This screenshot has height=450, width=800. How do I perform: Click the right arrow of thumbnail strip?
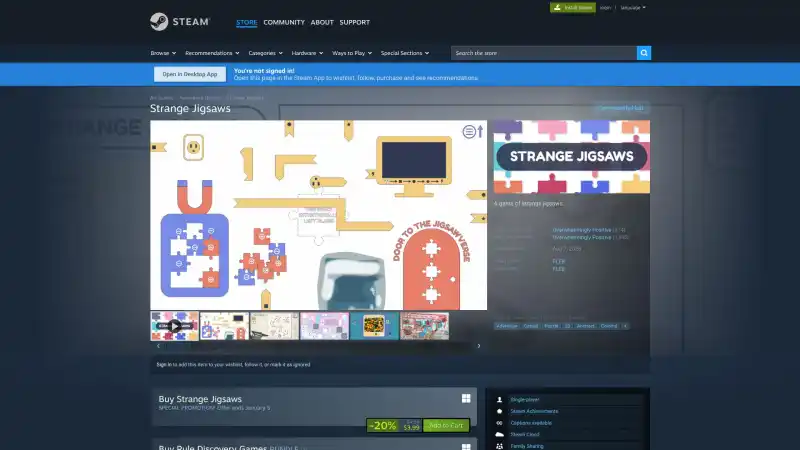click(x=479, y=346)
